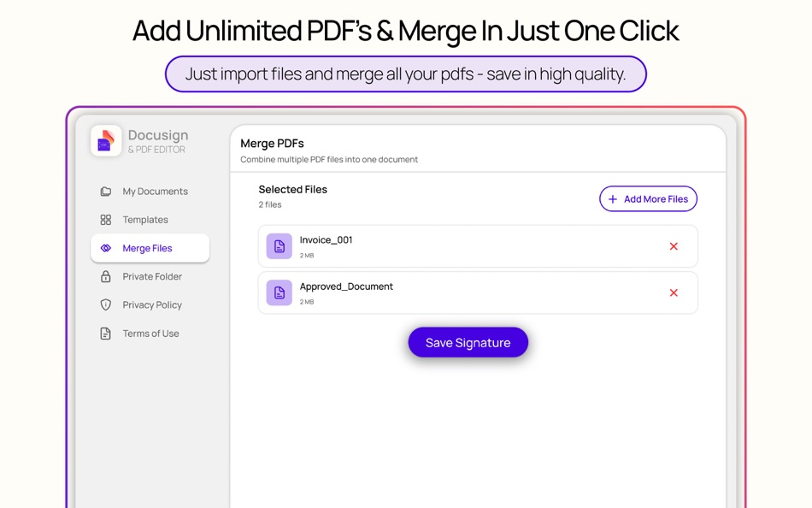Click the plus icon on Add More Files
Image resolution: width=812 pixels, height=508 pixels.
pos(612,198)
